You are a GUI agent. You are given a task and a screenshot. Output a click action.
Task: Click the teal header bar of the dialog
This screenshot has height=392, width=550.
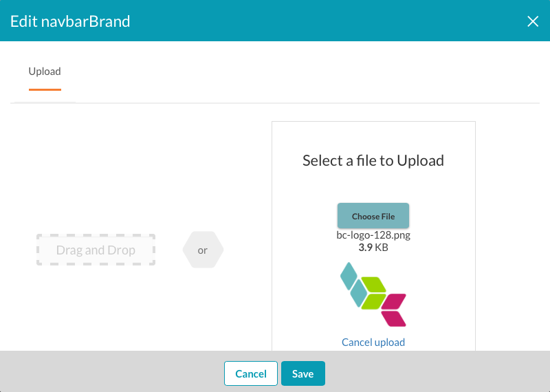coord(316,21)
